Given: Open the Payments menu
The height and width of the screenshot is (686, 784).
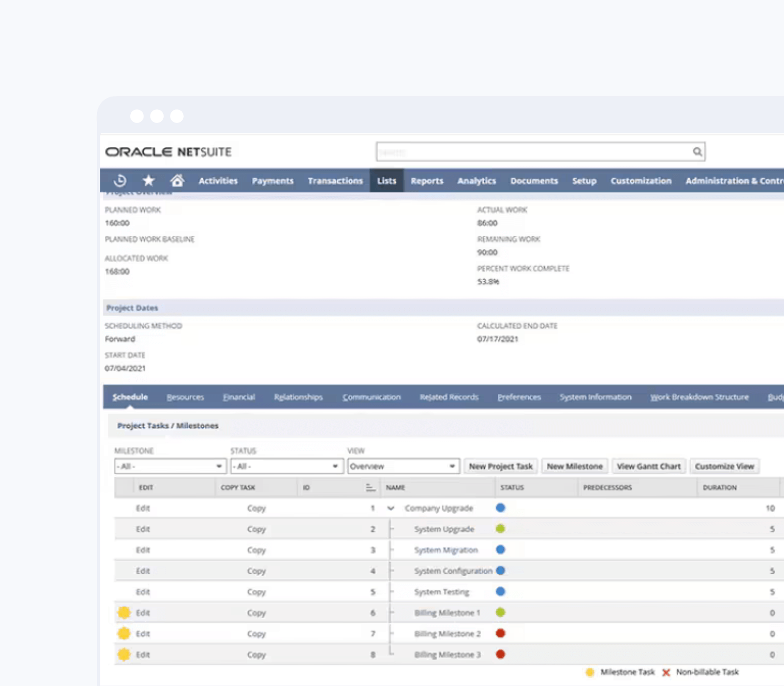Looking at the screenshot, I should pos(272,181).
